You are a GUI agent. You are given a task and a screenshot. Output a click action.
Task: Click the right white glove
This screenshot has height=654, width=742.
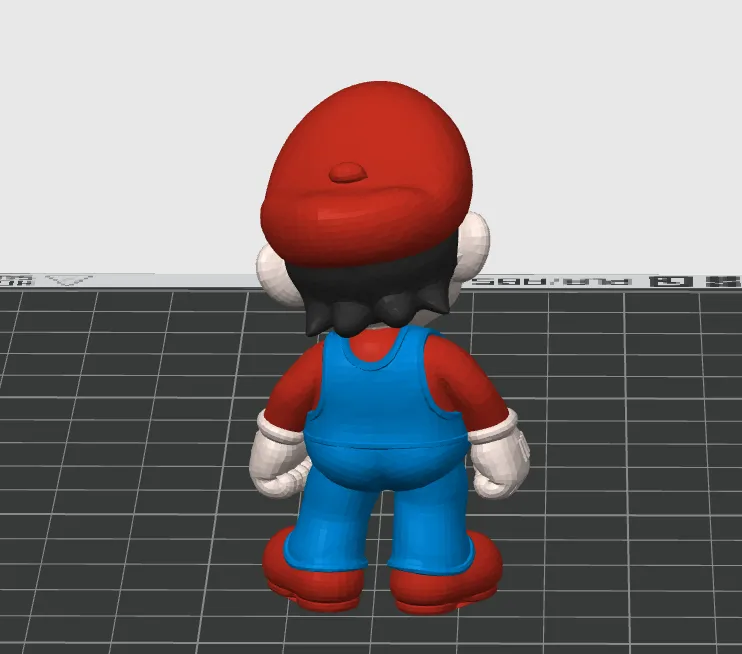pyautogui.click(x=499, y=461)
